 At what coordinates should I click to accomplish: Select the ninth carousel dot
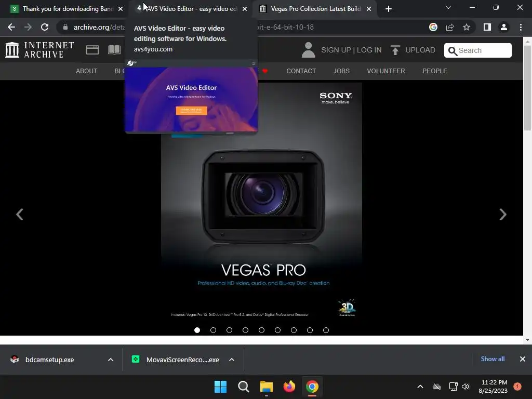click(x=326, y=330)
